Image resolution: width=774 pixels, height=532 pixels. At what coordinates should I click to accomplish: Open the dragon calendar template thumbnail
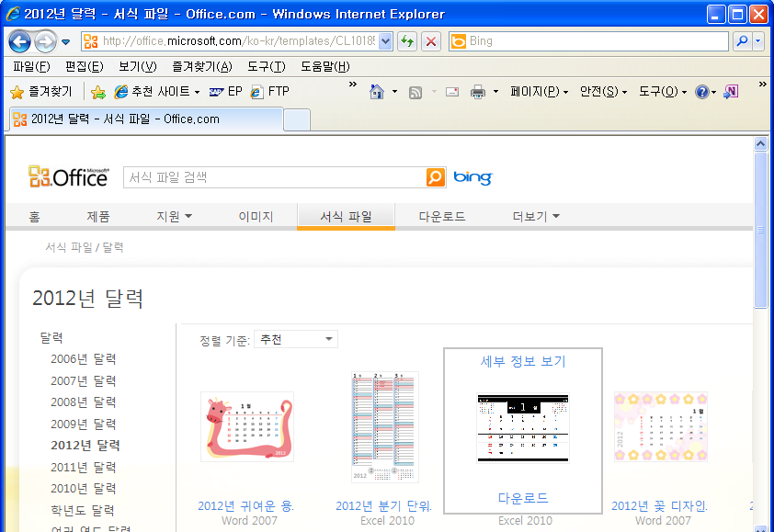pos(247,427)
